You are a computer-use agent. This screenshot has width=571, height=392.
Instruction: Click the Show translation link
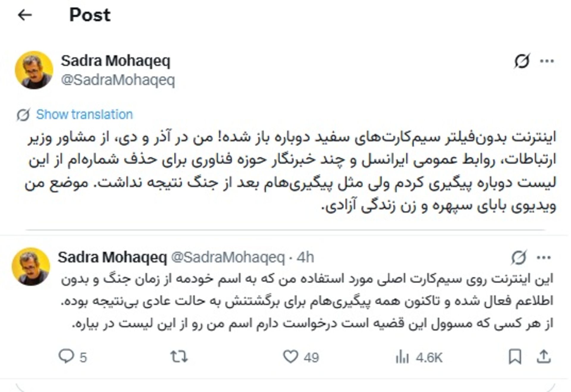click(84, 114)
